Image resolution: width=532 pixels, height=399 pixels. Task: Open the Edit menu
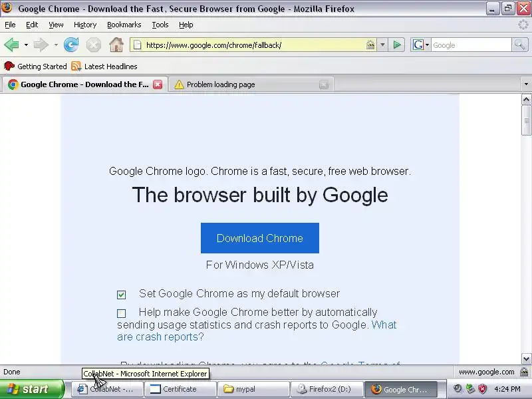pos(32,25)
